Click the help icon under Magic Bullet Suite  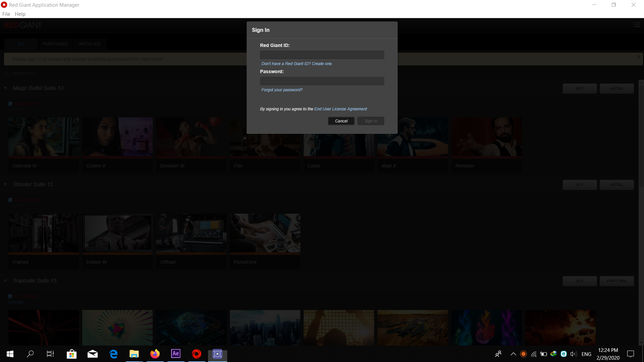click(x=10, y=104)
